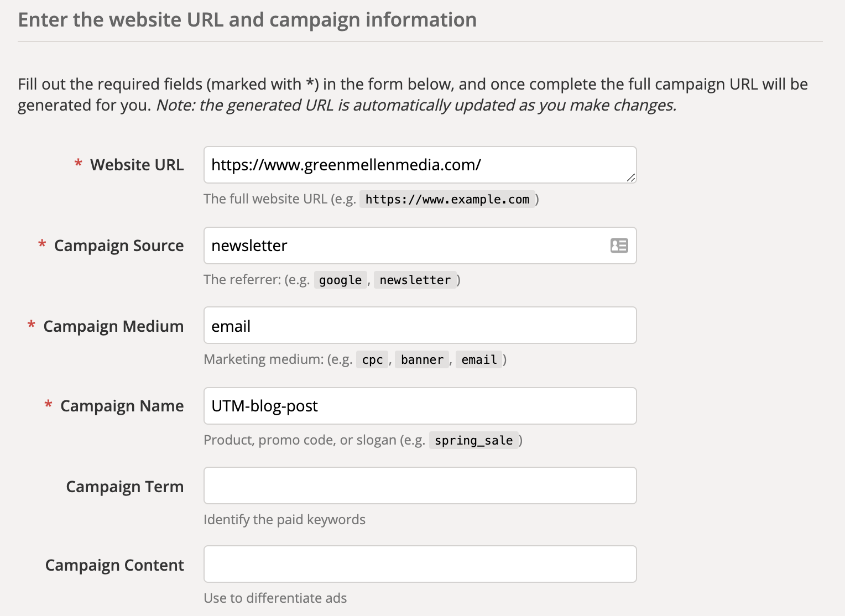Select the Campaign Name text box

[x=420, y=406]
